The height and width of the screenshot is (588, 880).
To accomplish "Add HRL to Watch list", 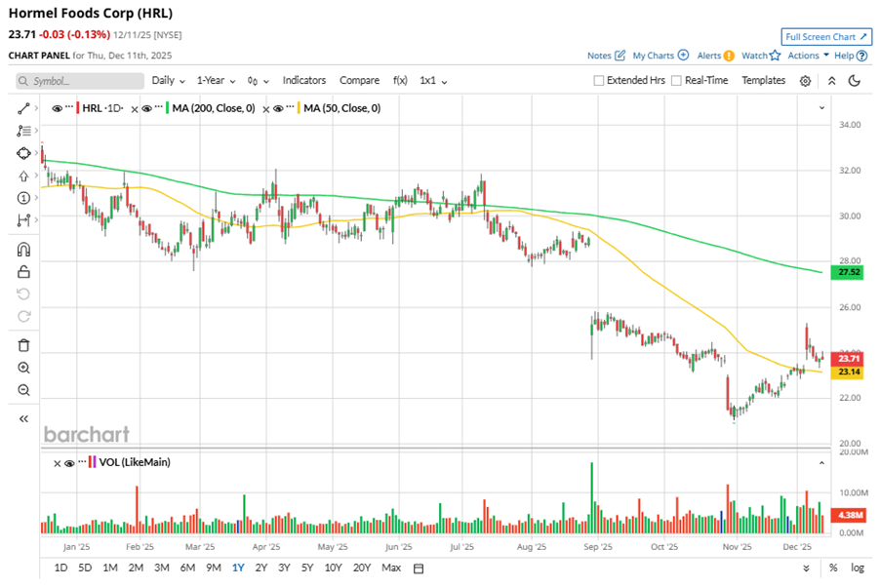I will [x=761, y=55].
